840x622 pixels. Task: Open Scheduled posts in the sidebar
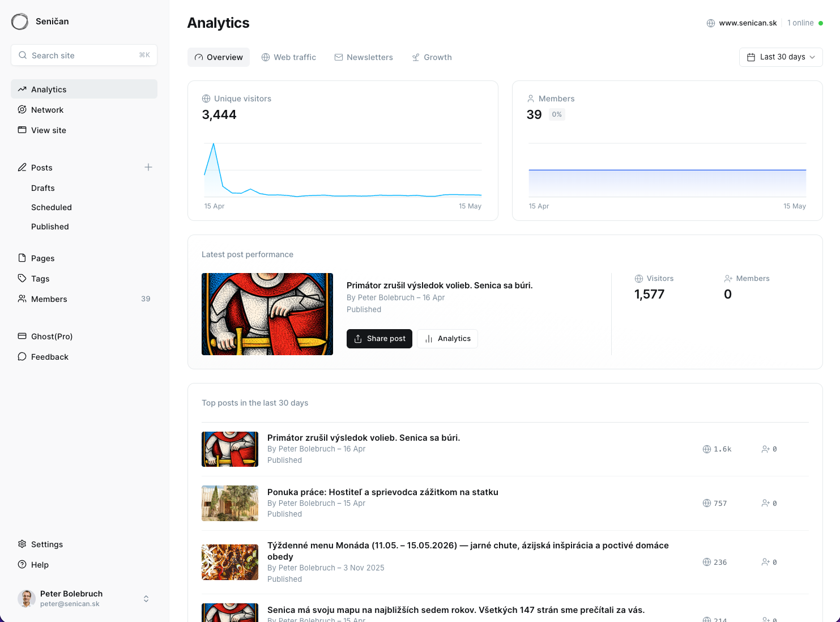(52, 207)
